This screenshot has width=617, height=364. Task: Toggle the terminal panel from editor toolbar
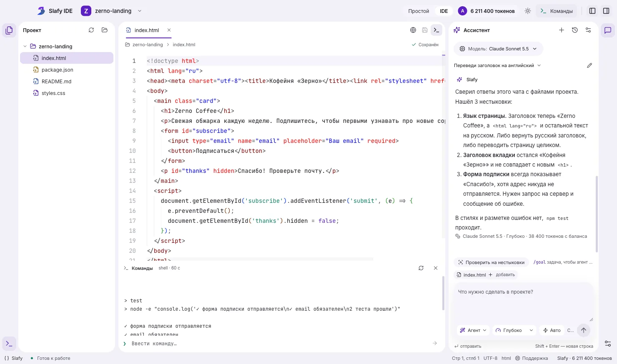(436, 30)
